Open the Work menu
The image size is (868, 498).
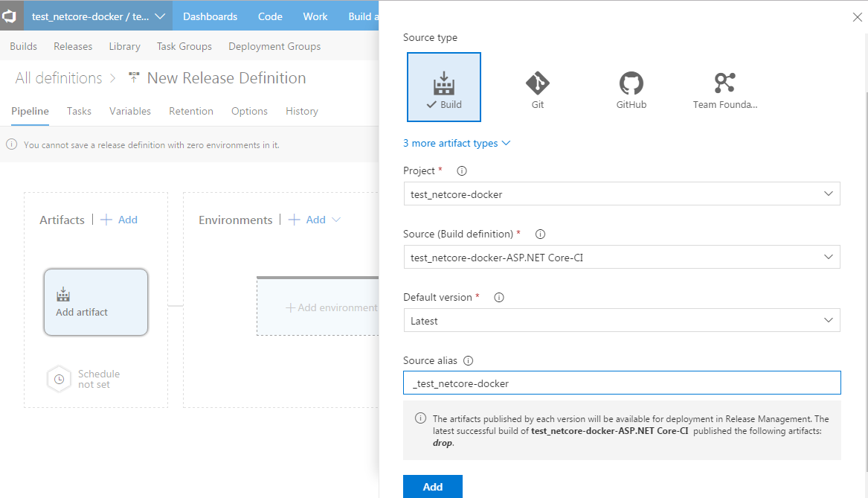pyautogui.click(x=315, y=16)
